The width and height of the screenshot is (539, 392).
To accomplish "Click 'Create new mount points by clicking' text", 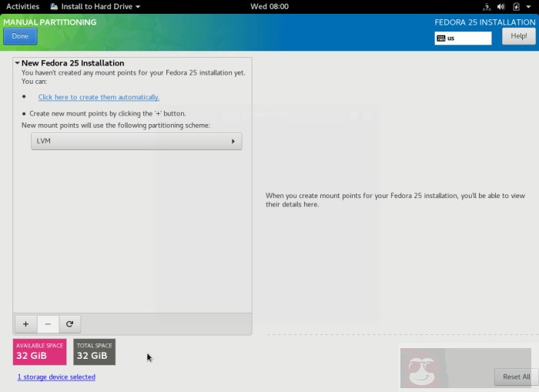I will [108, 113].
